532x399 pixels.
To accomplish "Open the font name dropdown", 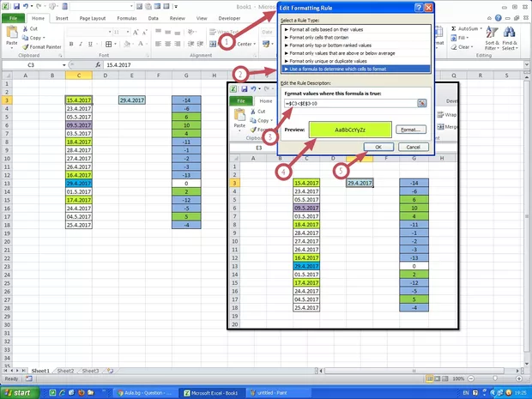I will click(110, 32).
